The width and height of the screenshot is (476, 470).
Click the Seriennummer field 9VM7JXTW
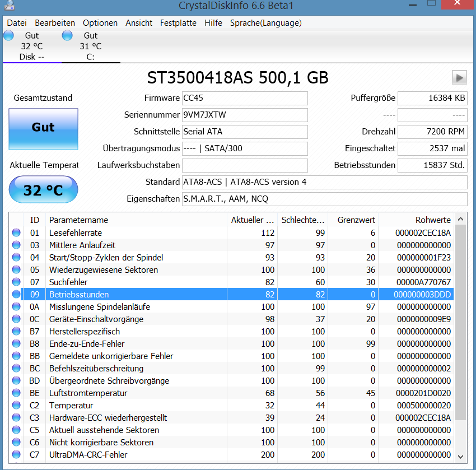(x=245, y=115)
